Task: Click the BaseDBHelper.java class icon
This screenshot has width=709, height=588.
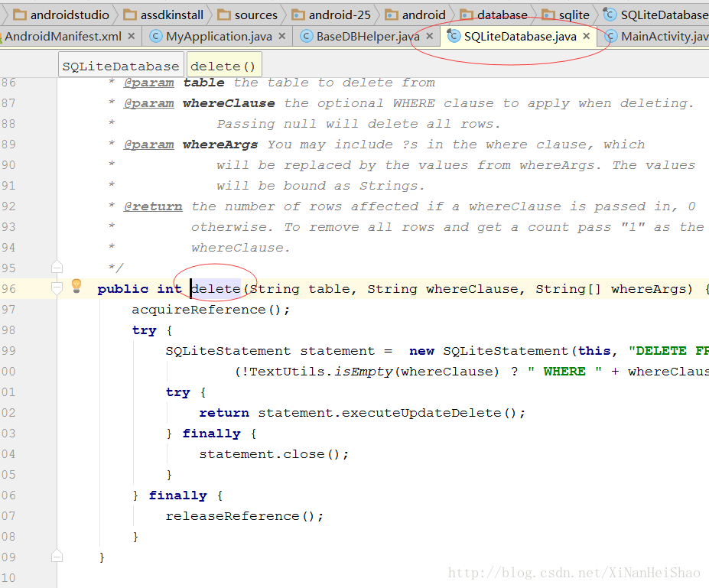Action: click(306, 36)
